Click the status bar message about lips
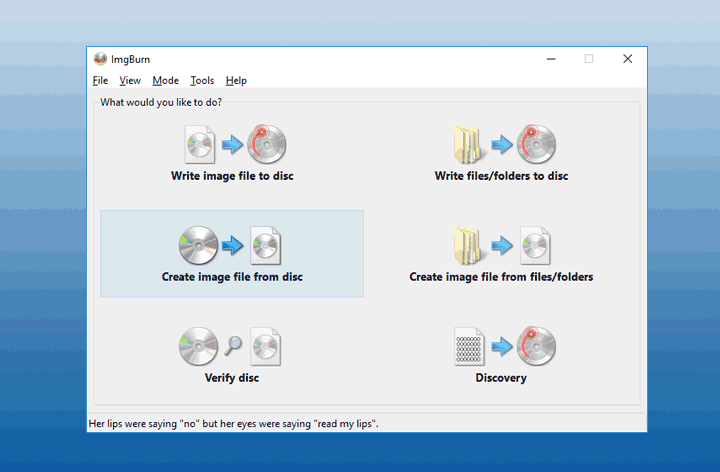The image size is (720, 472). point(233,424)
